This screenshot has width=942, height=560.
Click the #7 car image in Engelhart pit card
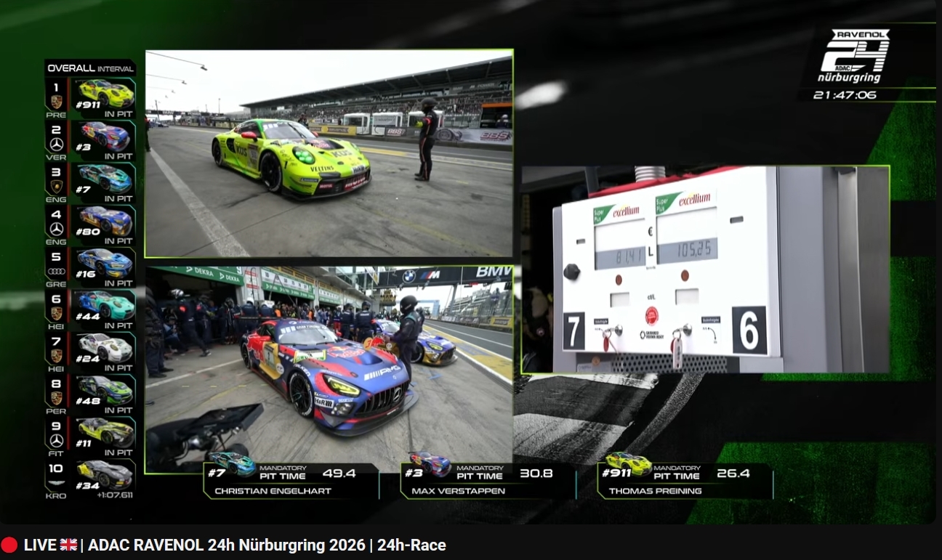tap(231, 463)
